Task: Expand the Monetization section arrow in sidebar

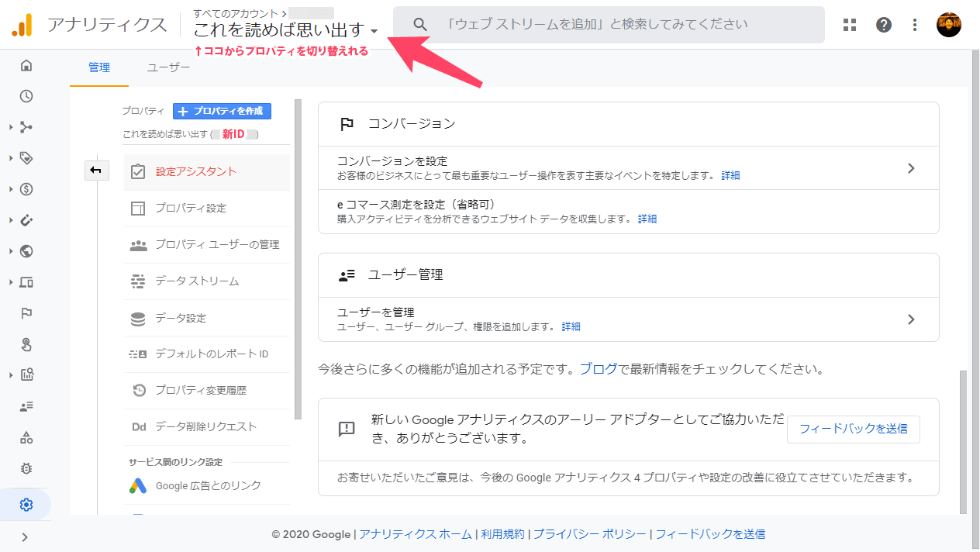Action: pyautogui.click(x=11, y=189)
